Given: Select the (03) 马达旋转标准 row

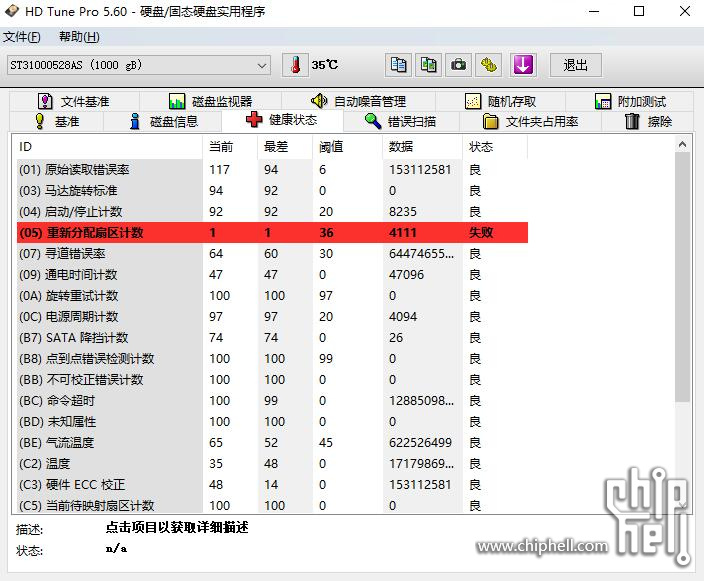Looking at the screenshot, I should (x=272, y=191).
